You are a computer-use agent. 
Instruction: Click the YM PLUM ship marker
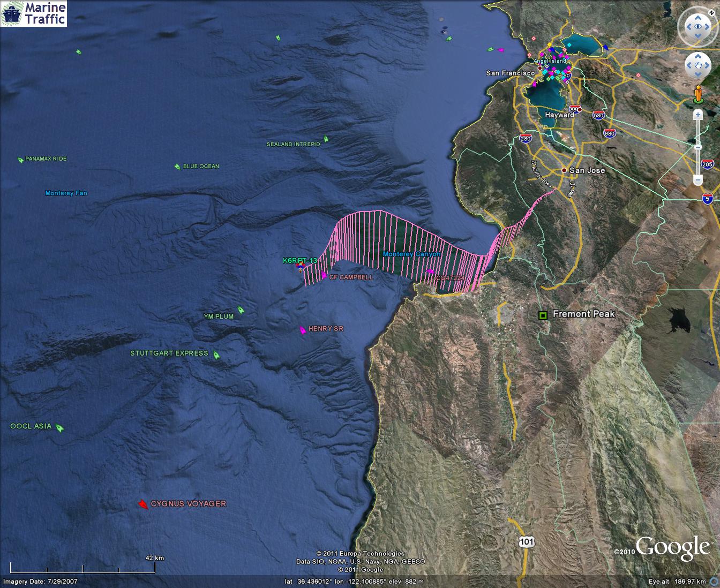click(241, 310)
